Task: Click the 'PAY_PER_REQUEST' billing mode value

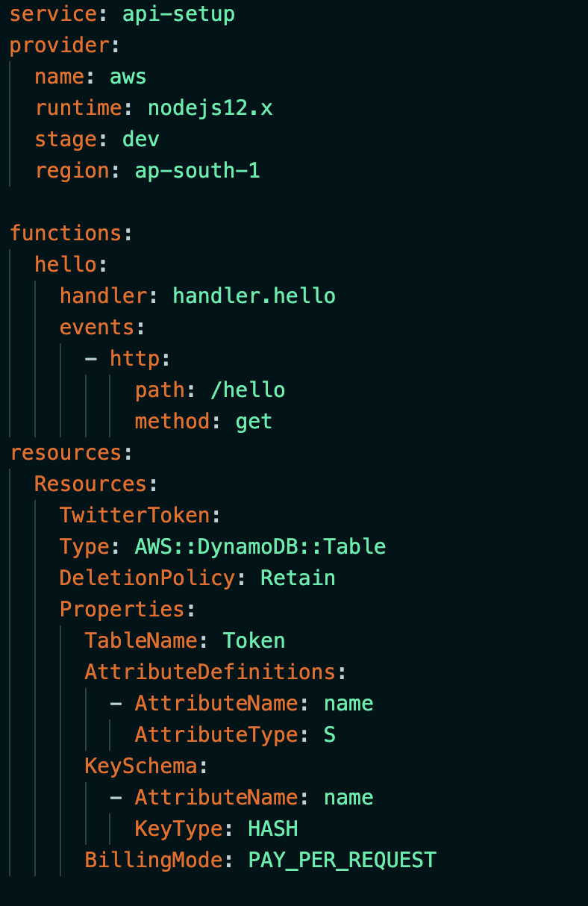Action: tap(342, 860)
